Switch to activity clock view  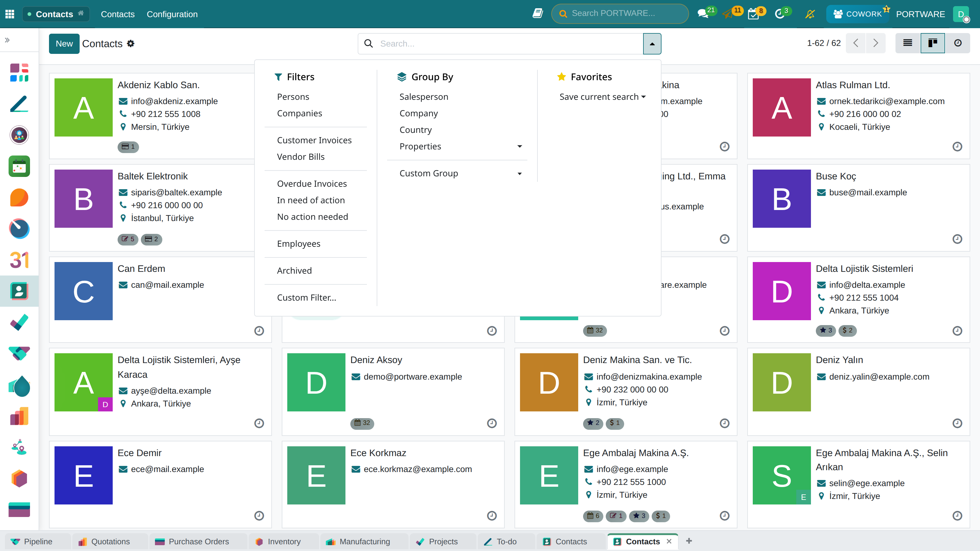pos(958,43)
